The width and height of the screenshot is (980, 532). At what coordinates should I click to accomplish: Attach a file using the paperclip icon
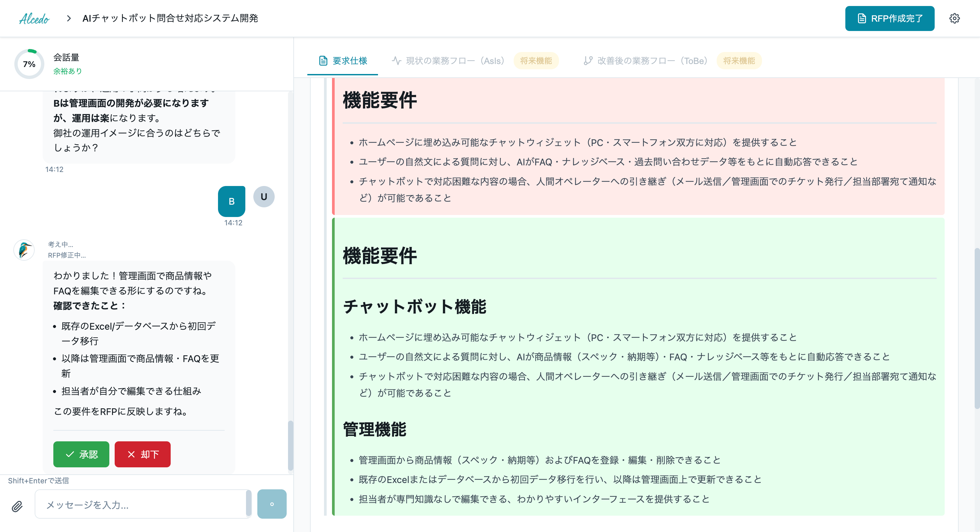(x=17, y=506)
